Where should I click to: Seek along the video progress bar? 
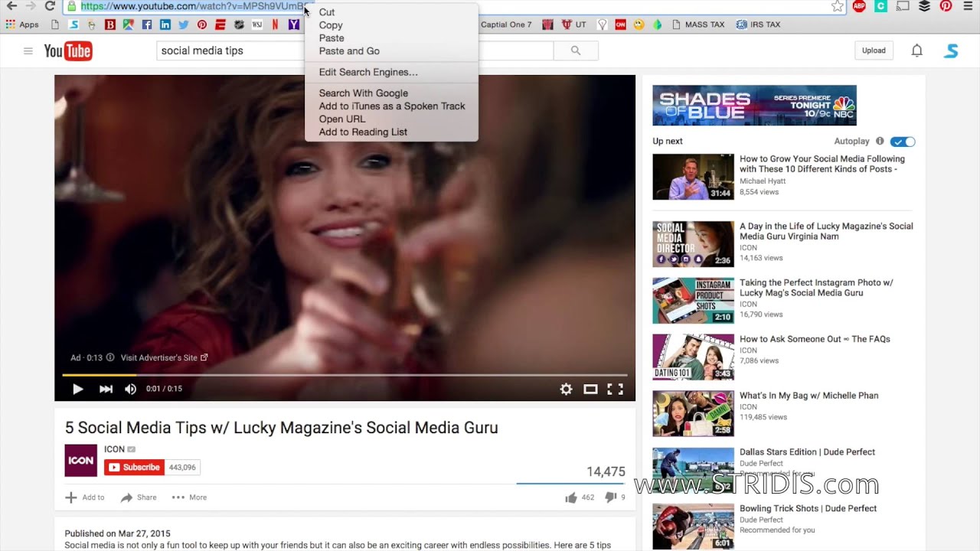coord(345,375)
